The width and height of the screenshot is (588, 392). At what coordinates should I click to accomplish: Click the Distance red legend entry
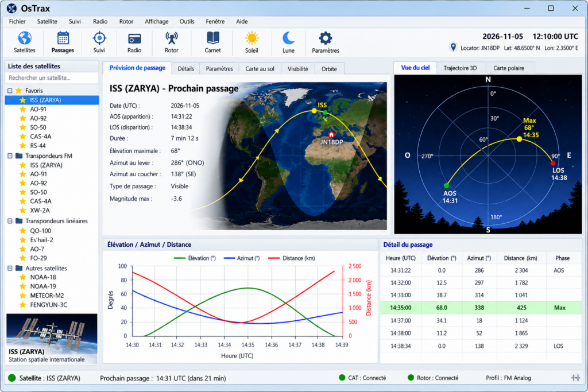(292, 258)
